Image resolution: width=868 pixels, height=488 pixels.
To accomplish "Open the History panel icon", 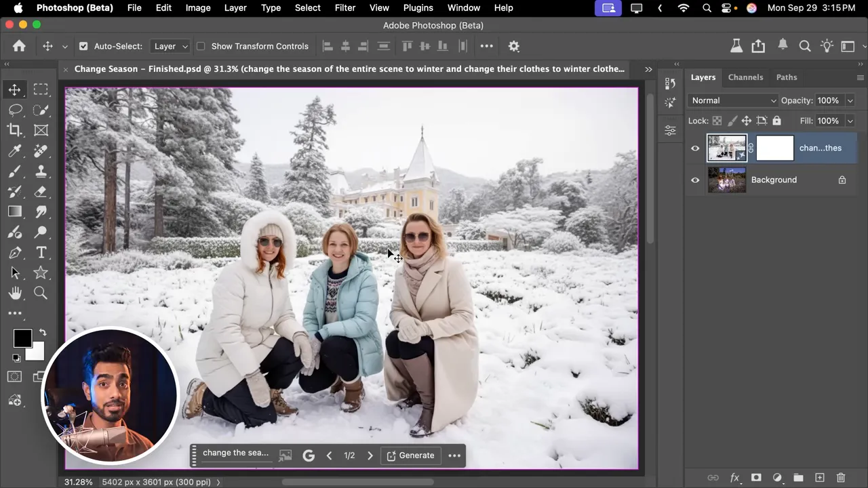I will 670,83.
